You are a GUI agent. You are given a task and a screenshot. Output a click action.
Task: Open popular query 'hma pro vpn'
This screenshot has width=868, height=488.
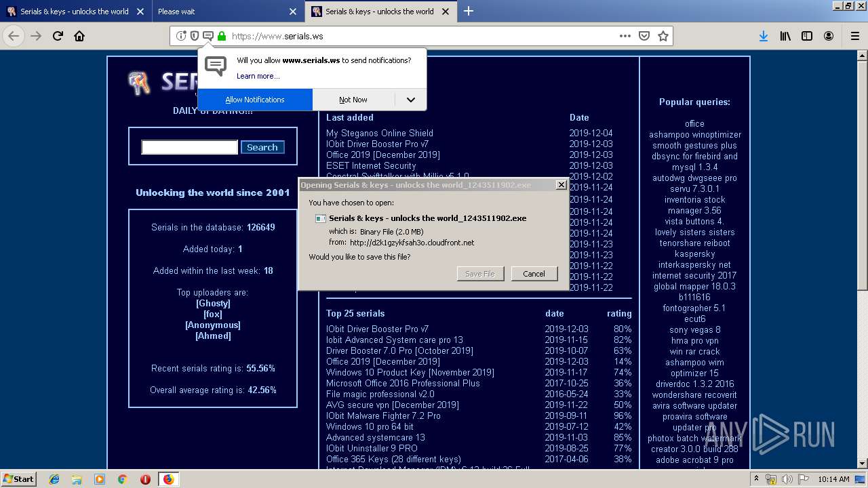(694, 340)
